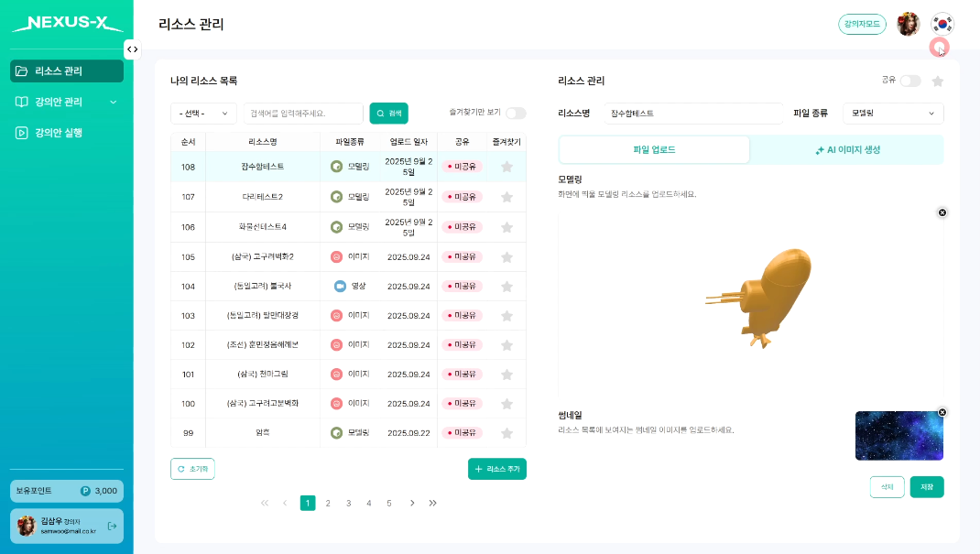Image resolution: width=980 pixels, height=554 pixels.
Task: Expand the 강의안 관리 sidebar menu
Action: pyautogui.click(x=67, y=102)
